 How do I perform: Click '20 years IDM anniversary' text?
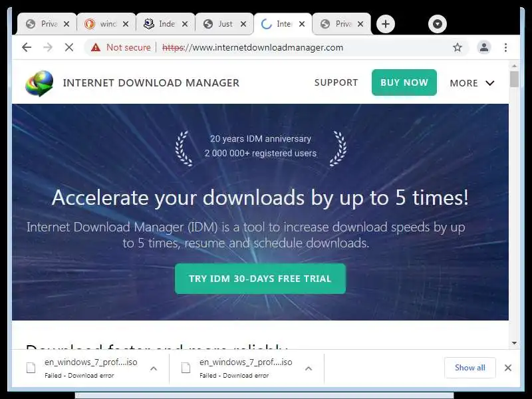[x=261, y=139]
